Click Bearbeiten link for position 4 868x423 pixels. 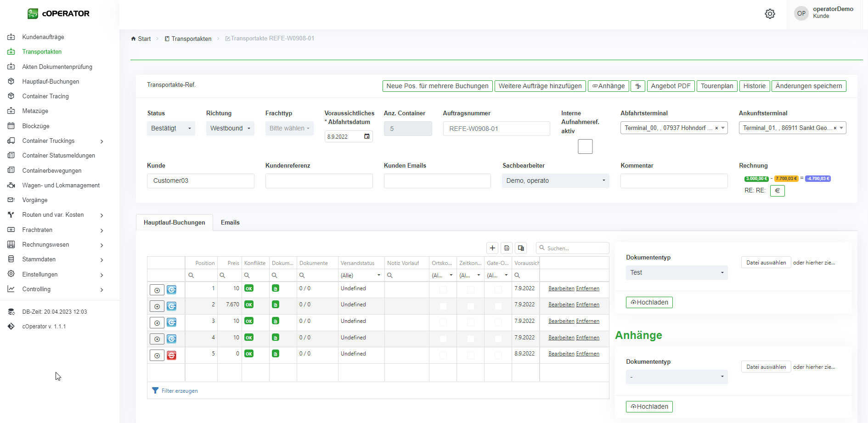(561, 338)
